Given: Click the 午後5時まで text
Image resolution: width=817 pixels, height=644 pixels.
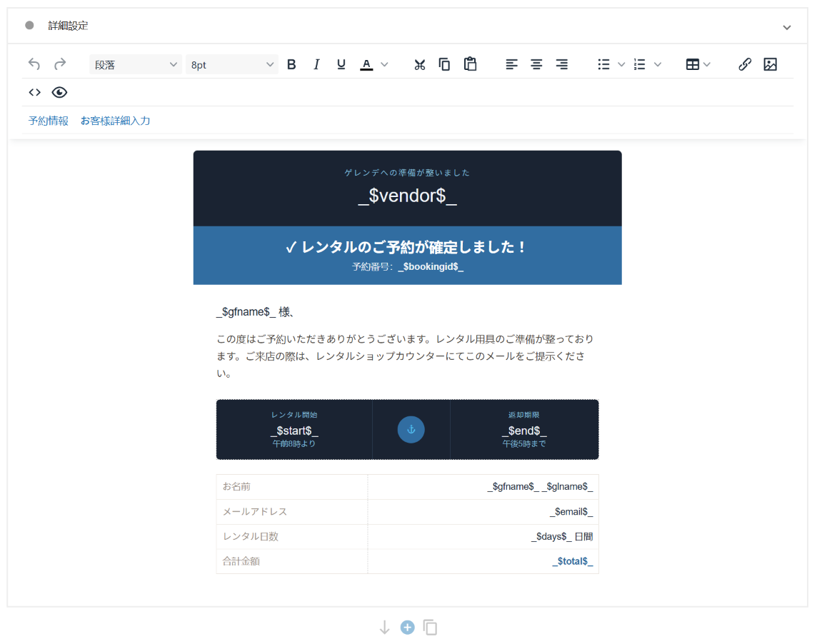Looking at the screenshot, I should click(524, 443).
